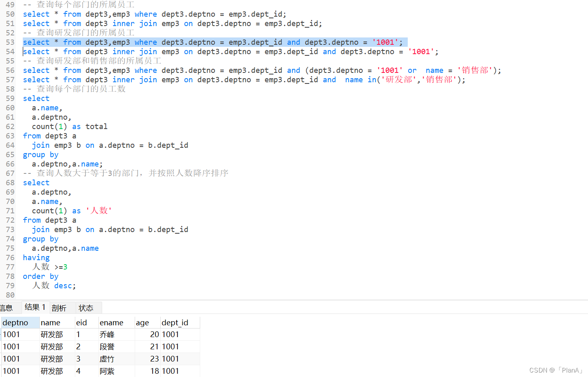Switch to the 状态 tab

86,308
